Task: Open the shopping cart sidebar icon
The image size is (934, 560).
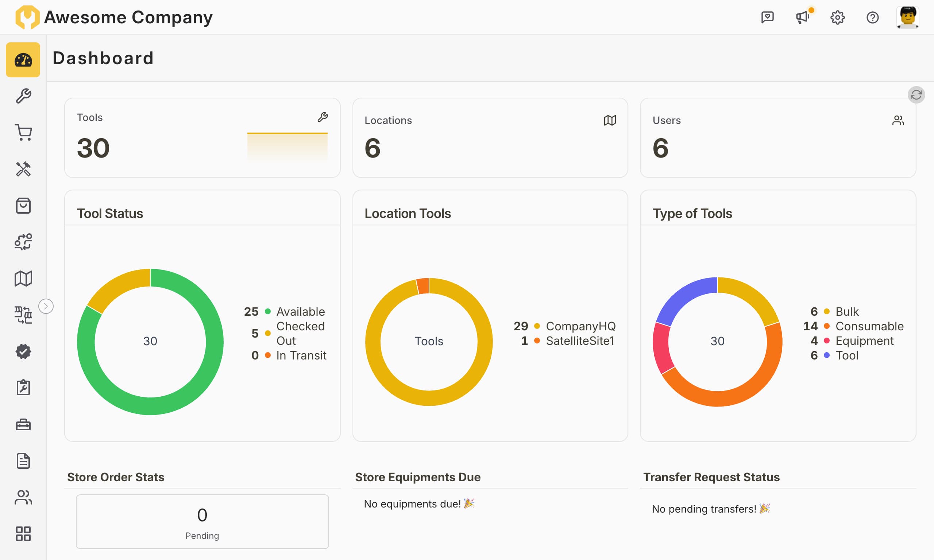Action: pos(23,132)
